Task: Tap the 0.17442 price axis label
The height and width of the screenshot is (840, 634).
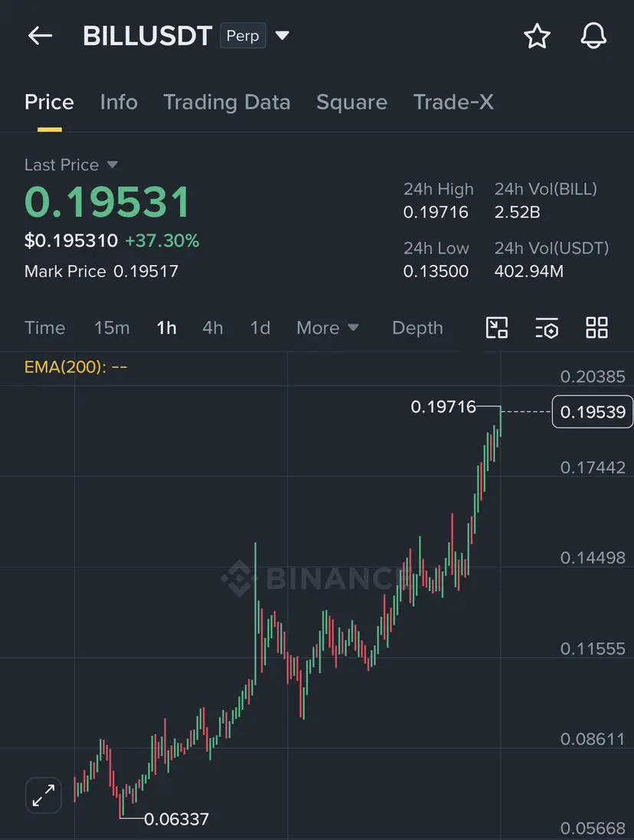Action: pos(593,468)
